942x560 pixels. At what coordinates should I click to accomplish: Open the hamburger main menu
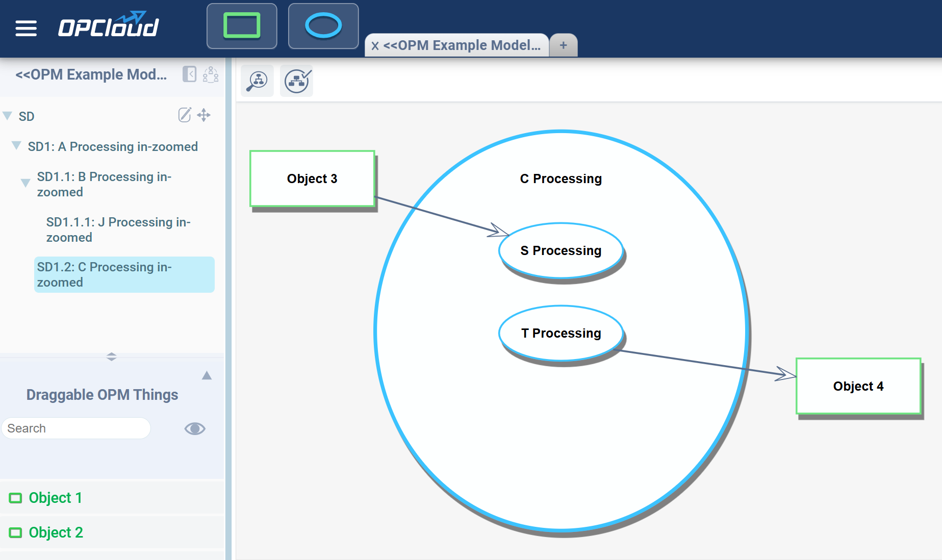pyautogui.click(x=26, y=28)
